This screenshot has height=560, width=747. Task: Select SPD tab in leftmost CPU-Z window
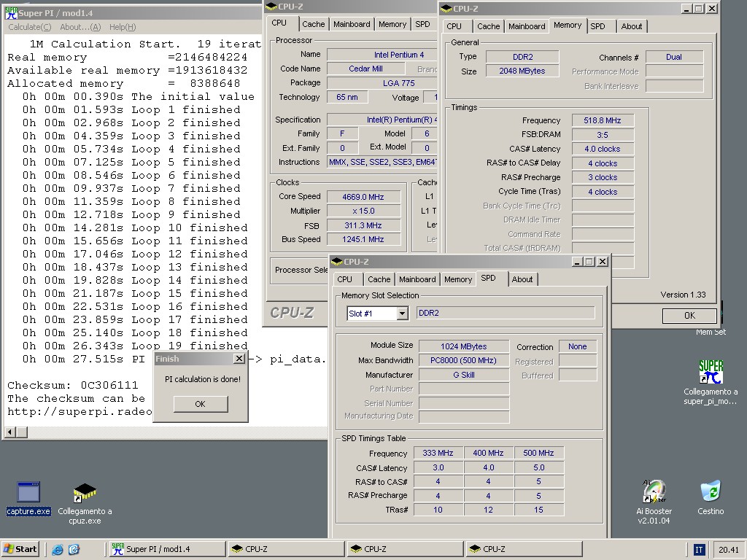(x=422, y=24)
